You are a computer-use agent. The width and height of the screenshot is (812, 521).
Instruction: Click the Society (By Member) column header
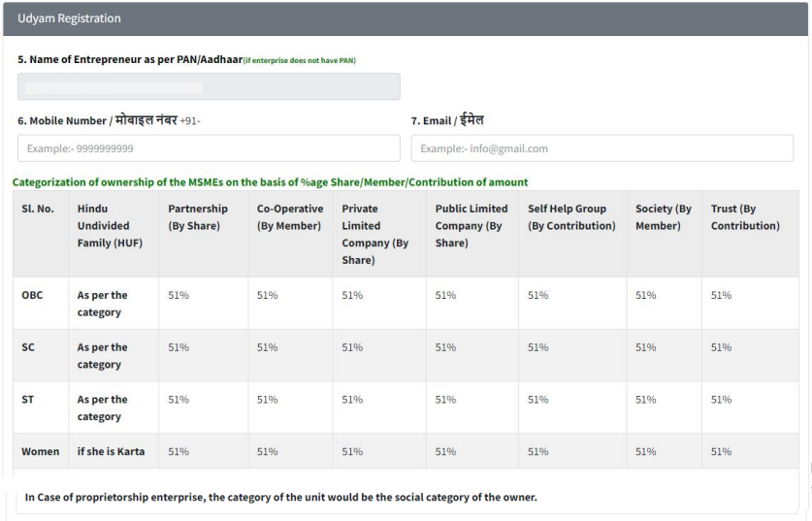[664, 217]
